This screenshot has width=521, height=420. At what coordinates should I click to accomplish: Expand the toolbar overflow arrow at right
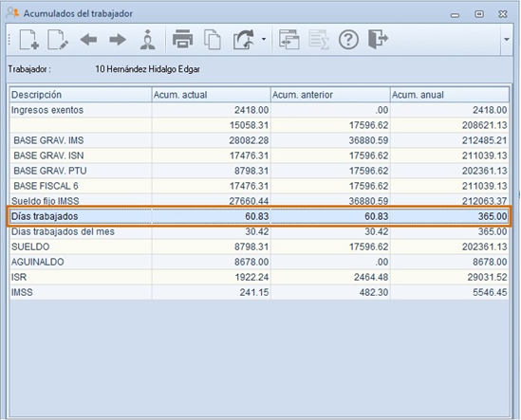tap(507, 40)
